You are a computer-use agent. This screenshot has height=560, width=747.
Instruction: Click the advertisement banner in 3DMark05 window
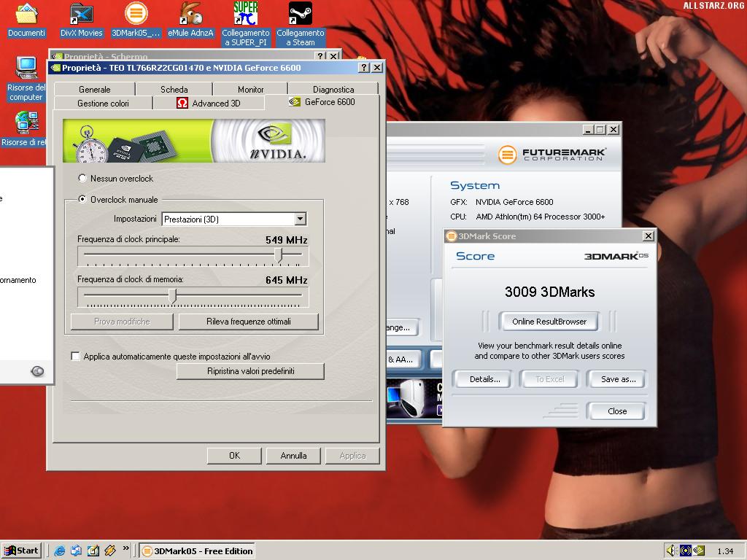coord(414,399)
